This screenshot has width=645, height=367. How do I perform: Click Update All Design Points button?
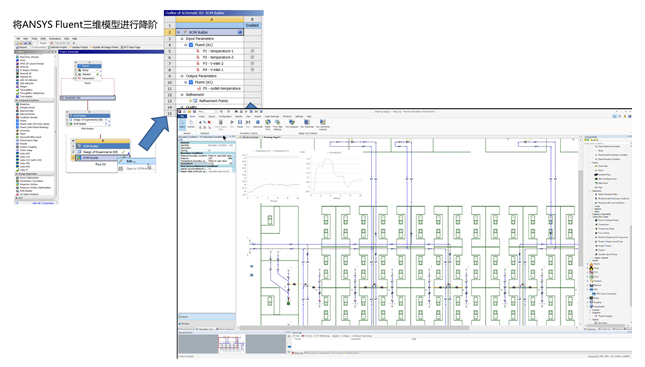coord(104,47)
